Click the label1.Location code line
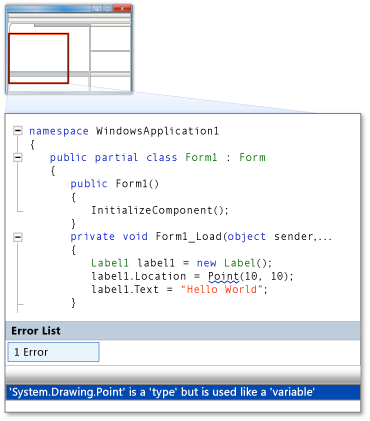 point(192,276)
